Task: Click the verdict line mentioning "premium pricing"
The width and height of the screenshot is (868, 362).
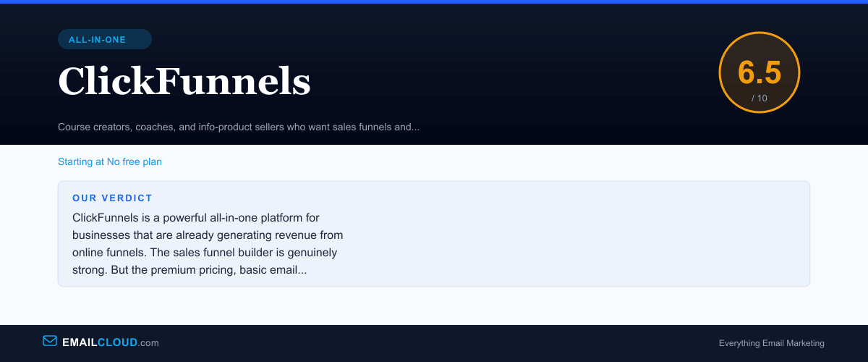Action: point(190,270)
